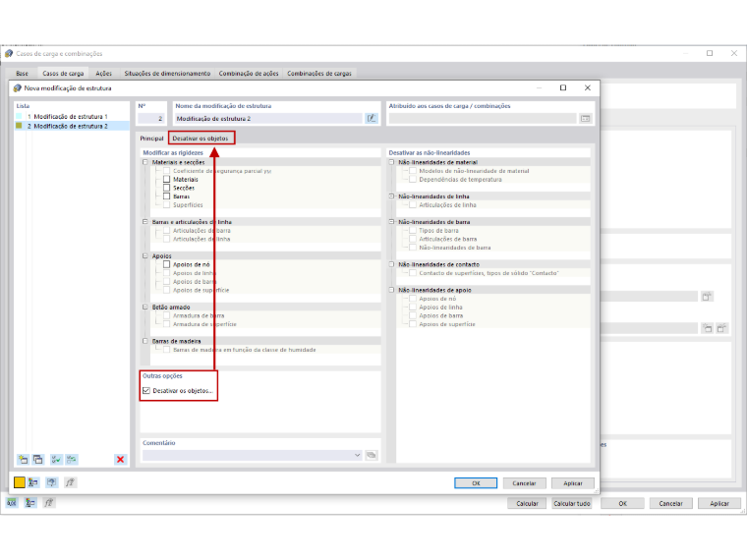Select Modificação de estrutura 2 in the list
Screen dimensions: 747x560
pyautogui.click(x=72, y=126)
